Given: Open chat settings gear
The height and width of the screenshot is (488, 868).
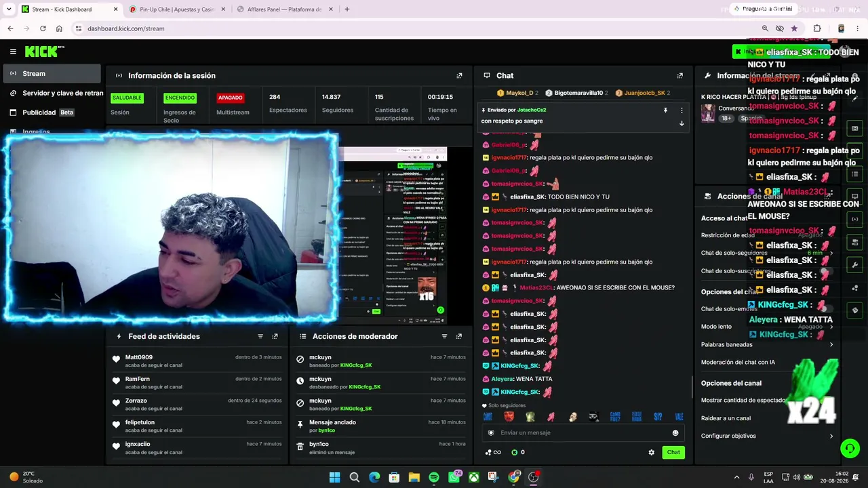Looking at the screenshot, I should (652, 452).
